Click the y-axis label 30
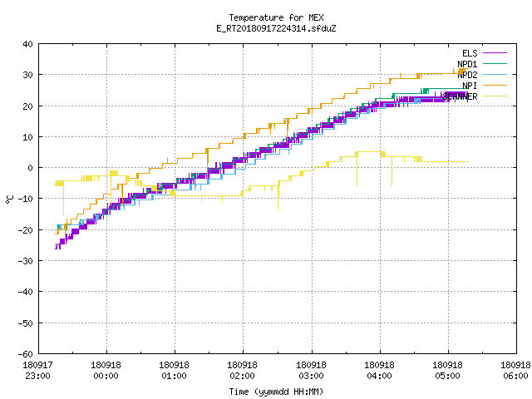The width and height of the screenshot is (532, 399). (27, 75)
